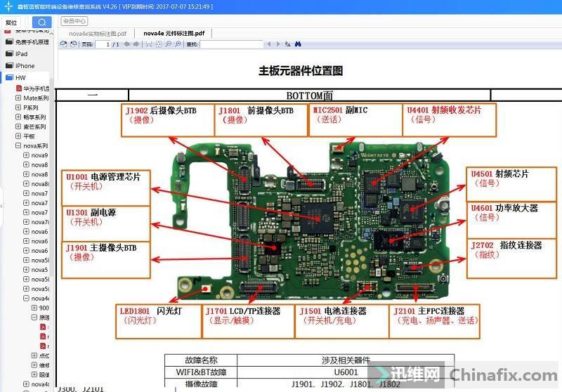Switch to the nova4e实物标注图.pdf tab

pos(98,33)
